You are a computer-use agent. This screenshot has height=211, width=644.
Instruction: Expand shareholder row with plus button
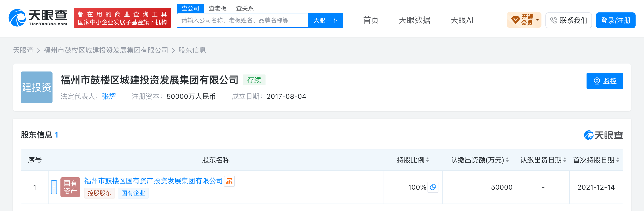coord(54,187)
